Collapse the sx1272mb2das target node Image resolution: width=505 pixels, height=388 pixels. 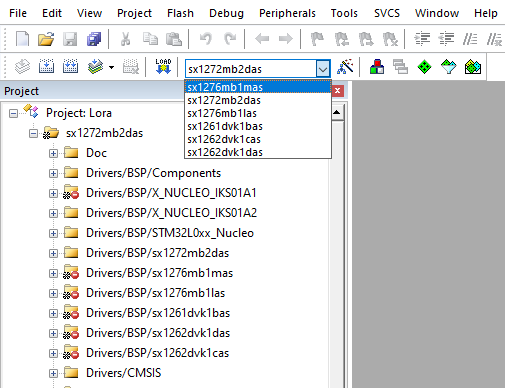click(33, 133)
